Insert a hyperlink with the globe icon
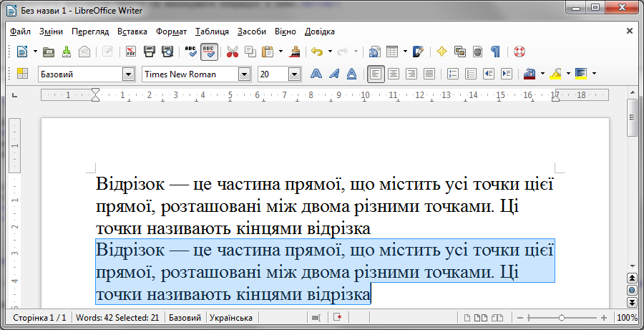The width and height of the screenshot is (644, 330). point(375,52)
